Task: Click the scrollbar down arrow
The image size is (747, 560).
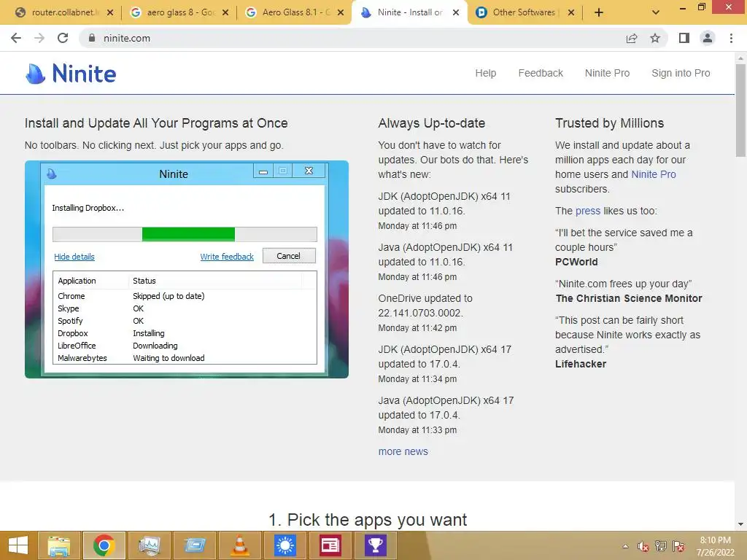Action: (740, 524)
